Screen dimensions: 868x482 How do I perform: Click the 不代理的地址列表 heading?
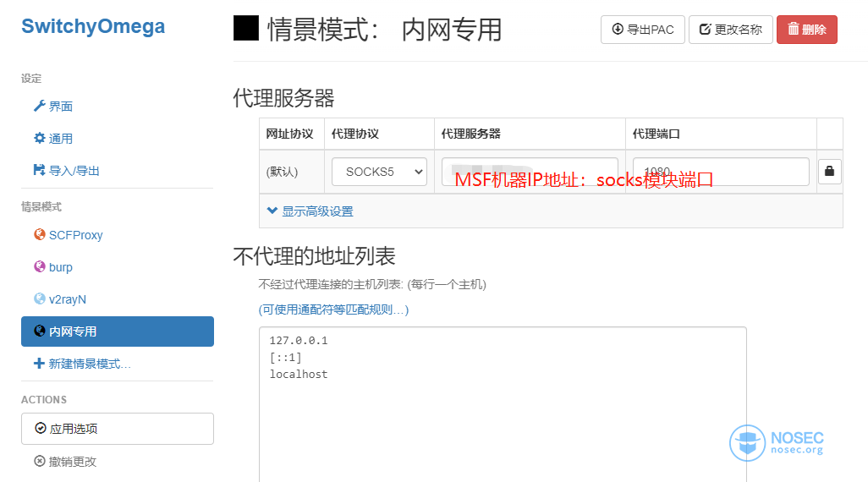tap(314, 256)
